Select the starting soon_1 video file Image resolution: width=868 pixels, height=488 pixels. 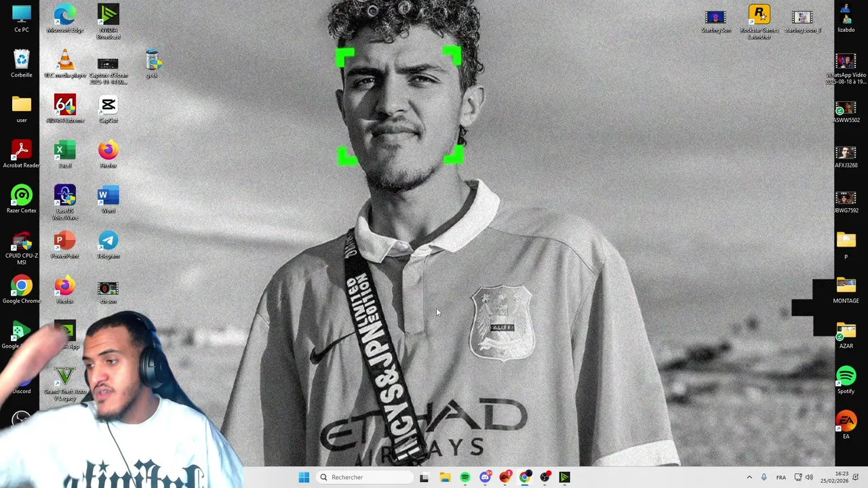coord(803,21)
